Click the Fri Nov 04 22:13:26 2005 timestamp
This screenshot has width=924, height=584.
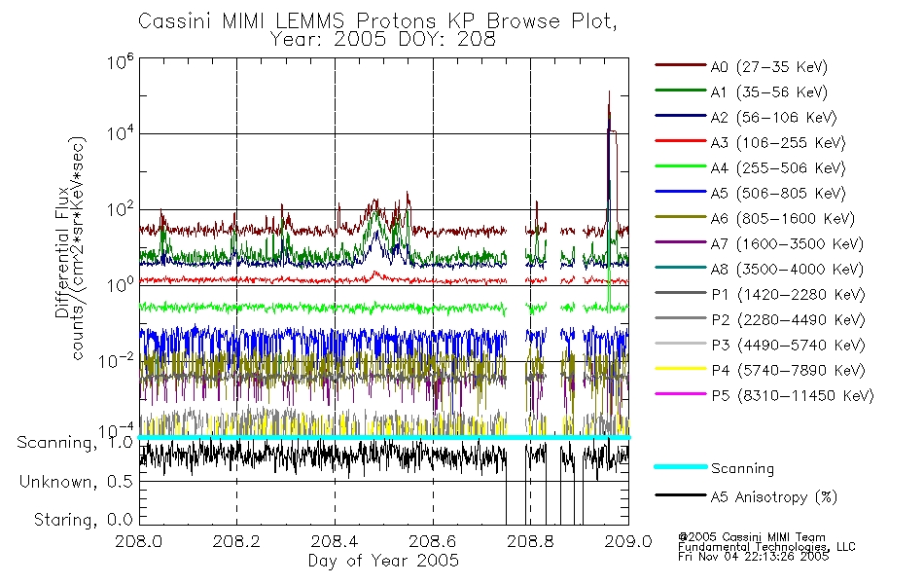(753, 557)
